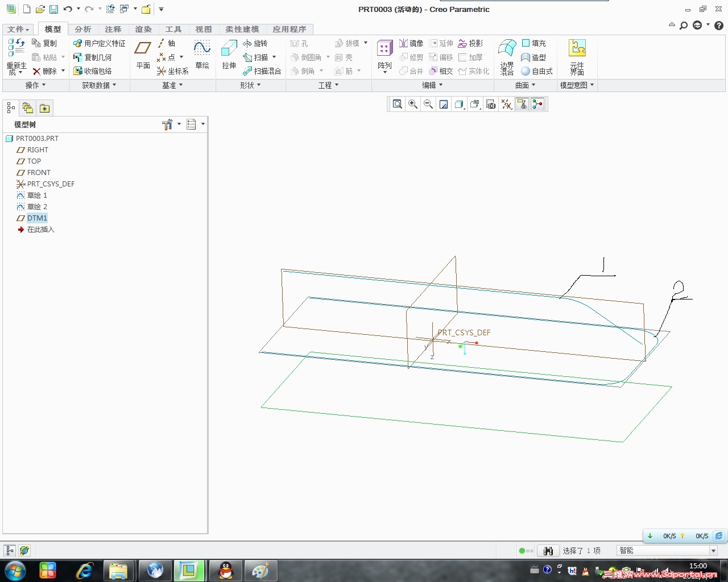
Task: Select the FRONT datum plane in tree
Action: pyautogui.click(x=34, y=173)
